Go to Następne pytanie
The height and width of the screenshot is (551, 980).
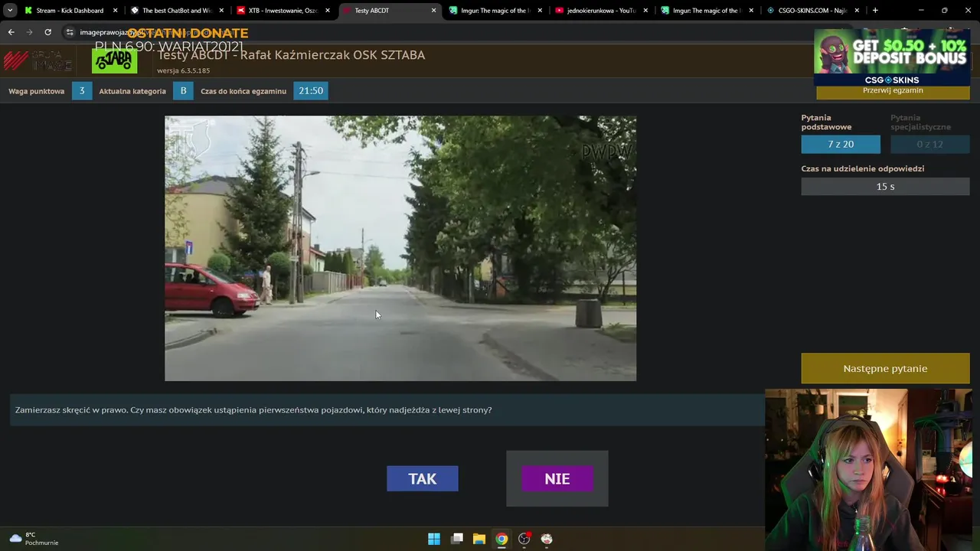coord(885,368)
